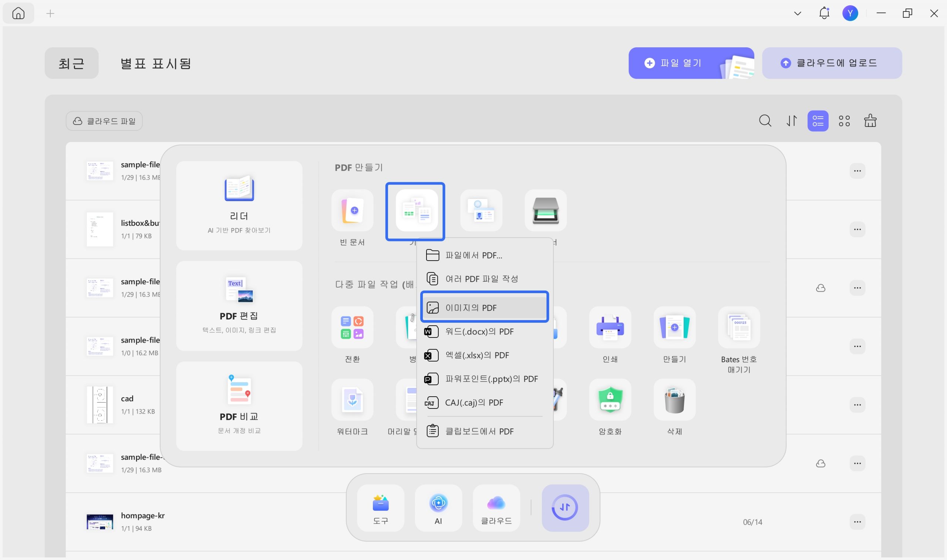This screenshot has width=947, height=560.
Task: Open the 클라우드 파일 button
Action: click(104, 121)
